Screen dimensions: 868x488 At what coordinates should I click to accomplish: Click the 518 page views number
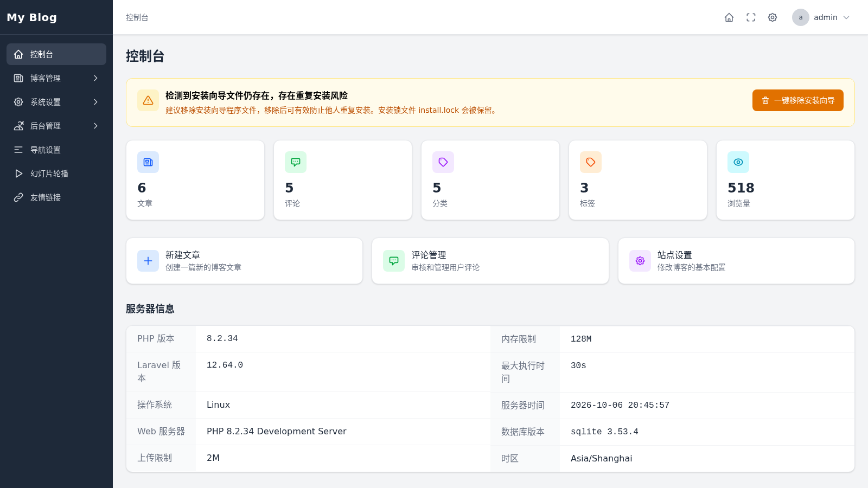(x=741, y=188)
